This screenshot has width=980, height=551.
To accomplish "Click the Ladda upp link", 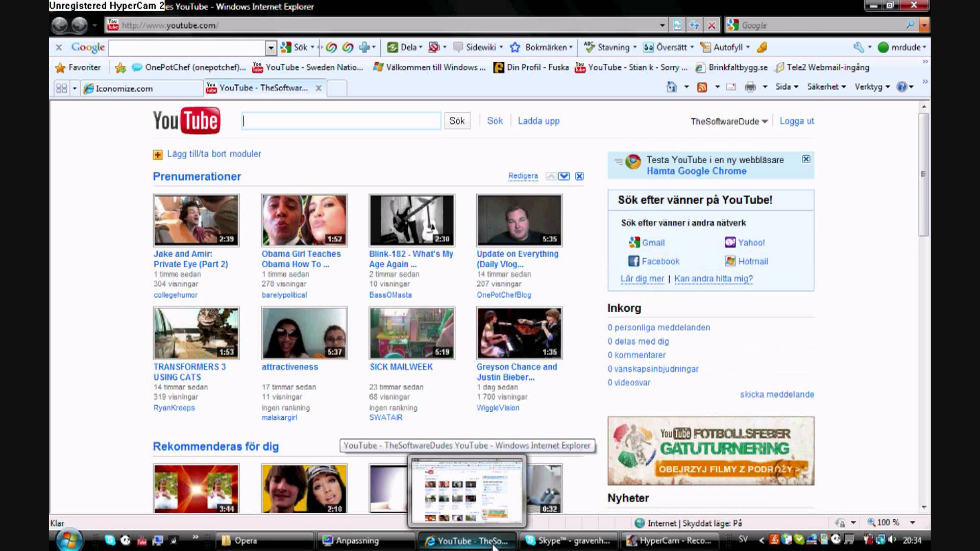I will [x=538, y=121].
